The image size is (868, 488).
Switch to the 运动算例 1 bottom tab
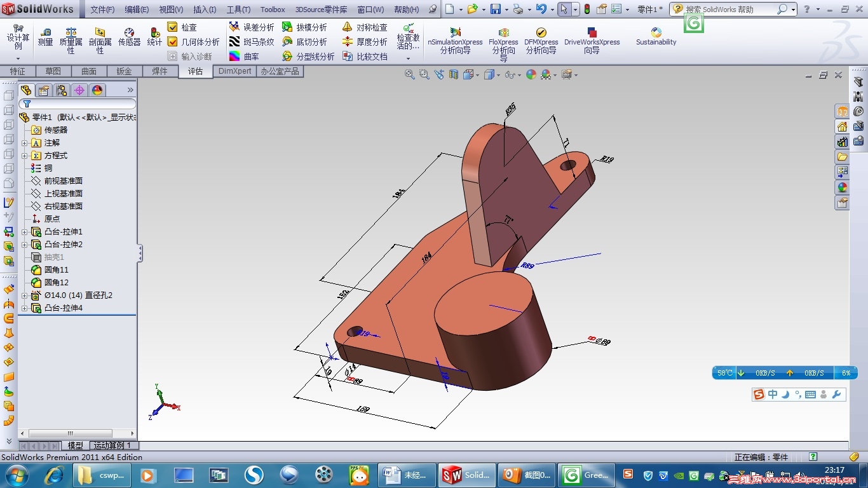pos(112,445)
